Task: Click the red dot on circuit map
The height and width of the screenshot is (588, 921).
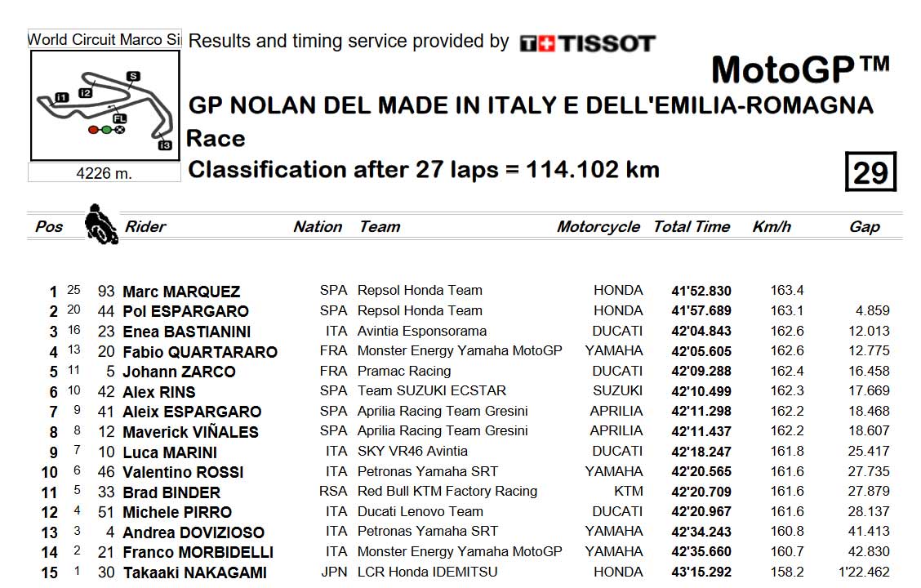Action: [x=93, y=130]
